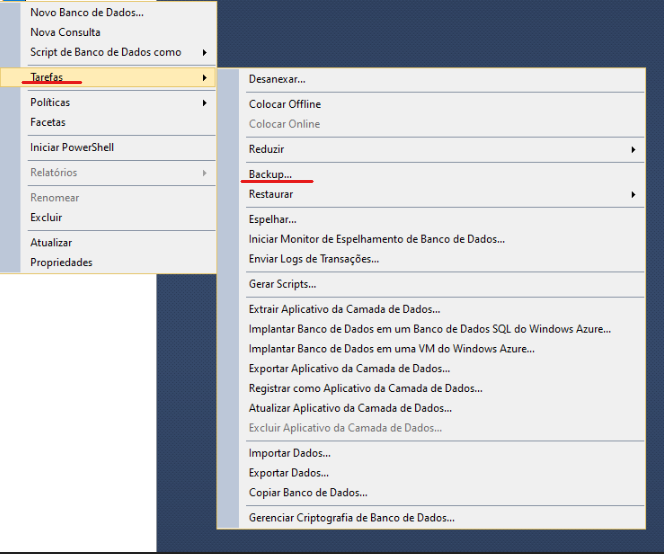
Task: Select Facetas in the context menu
Action: point(48,122)
